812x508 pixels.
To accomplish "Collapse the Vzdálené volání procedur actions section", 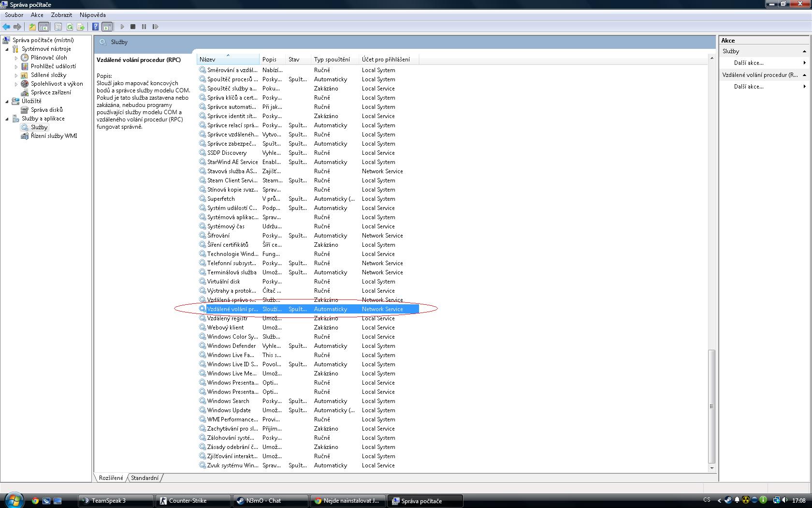I will point(804,75).
